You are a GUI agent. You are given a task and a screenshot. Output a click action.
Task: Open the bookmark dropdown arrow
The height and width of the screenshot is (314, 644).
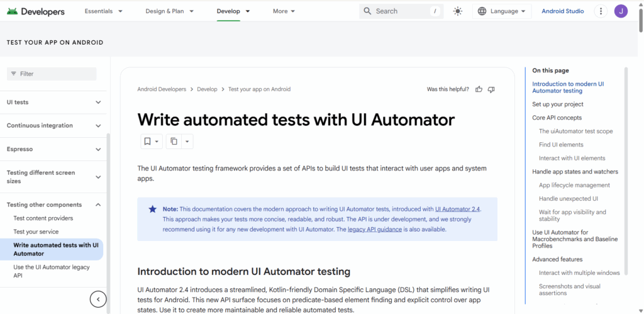click(x=157, y=142)
